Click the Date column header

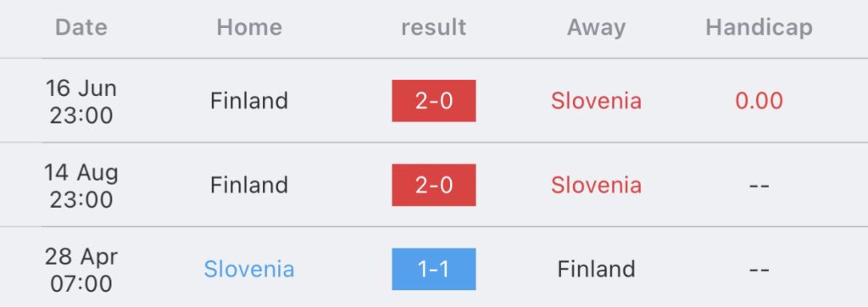point(81,27)
